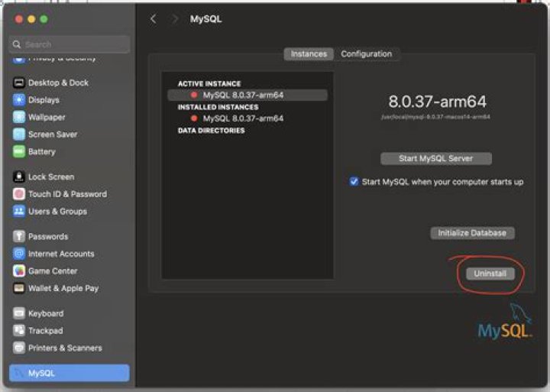The height and width of the screenshot is (392, 550).
Task: Open the Lock Screen icon
Action: click(x=19, y=177)
